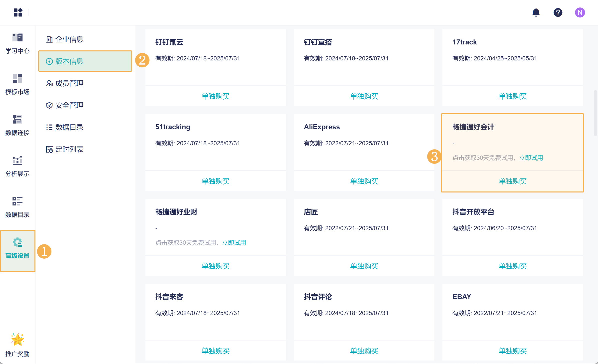Screen dimensions: 598x364
Task: Open the user avatar menu
Action: pos(580,12)
